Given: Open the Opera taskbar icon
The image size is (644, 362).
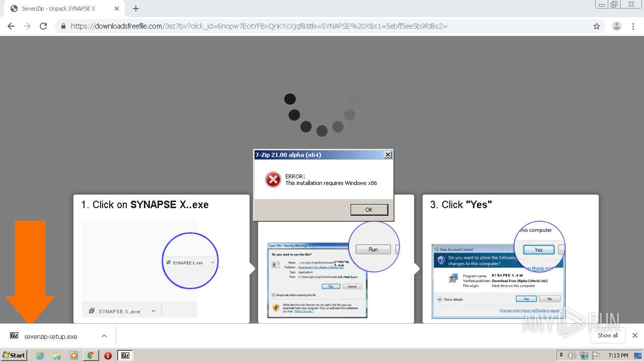Looking at the screenshot, I should (108, 355).
